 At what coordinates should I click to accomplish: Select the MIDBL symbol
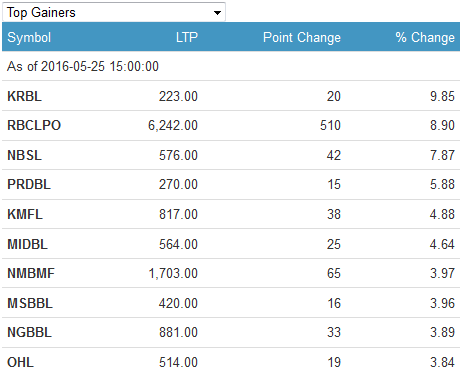[27, 244]
